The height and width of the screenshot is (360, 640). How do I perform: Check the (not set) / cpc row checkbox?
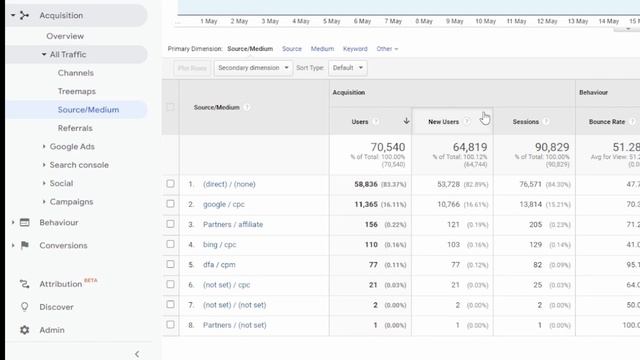[171, 284]
